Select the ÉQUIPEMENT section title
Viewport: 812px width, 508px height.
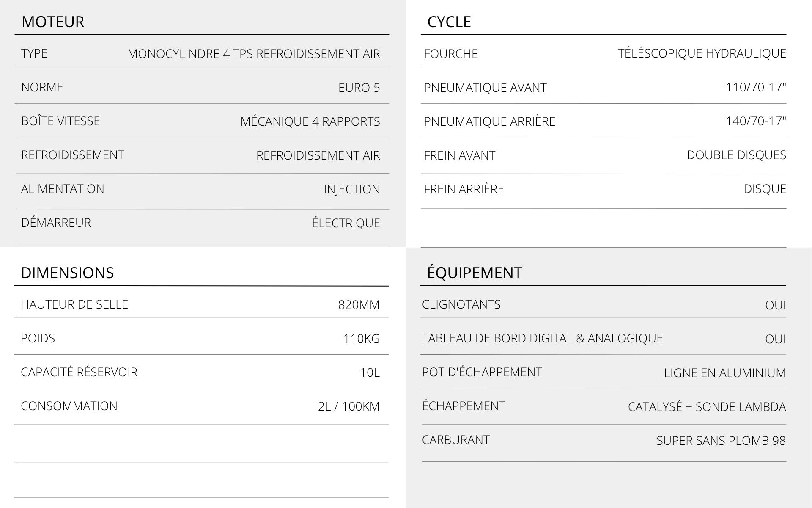[475, 273]
